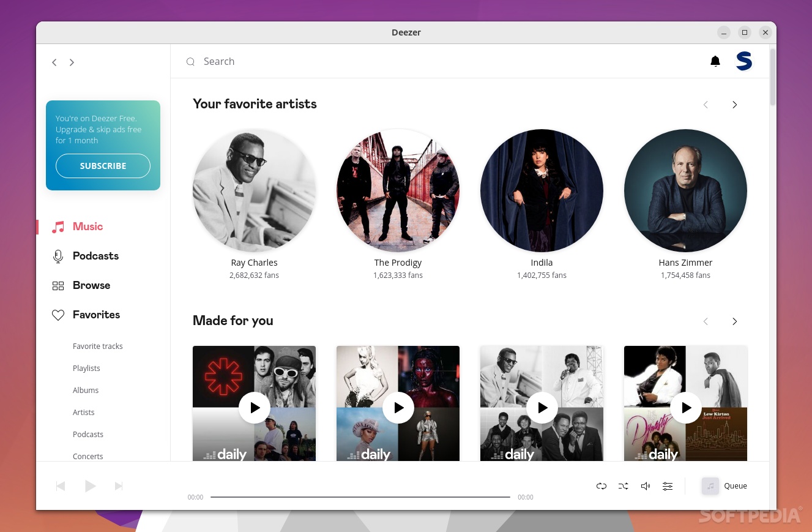Mute the volume speaker icon
Screen dimensions: 812x532
coord(646,486)
